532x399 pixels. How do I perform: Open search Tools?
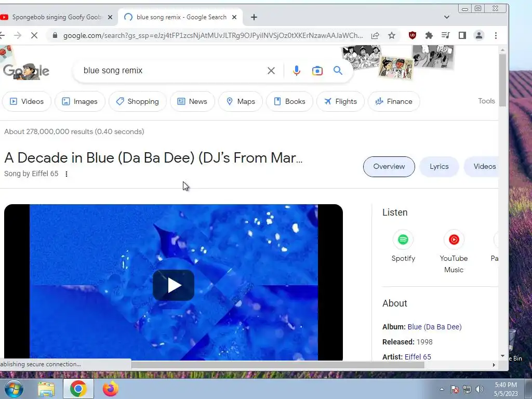coord(486,101)
